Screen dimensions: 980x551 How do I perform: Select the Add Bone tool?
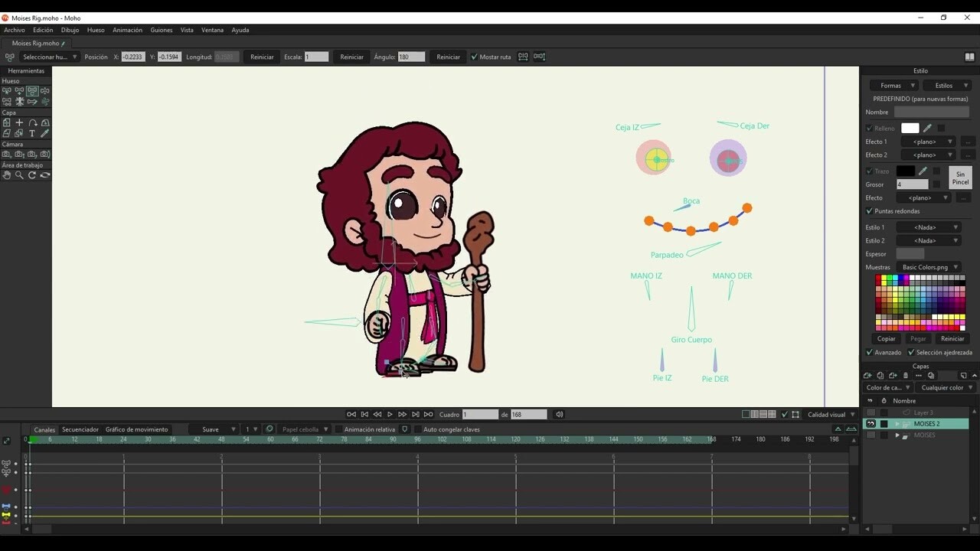[18, 90]
